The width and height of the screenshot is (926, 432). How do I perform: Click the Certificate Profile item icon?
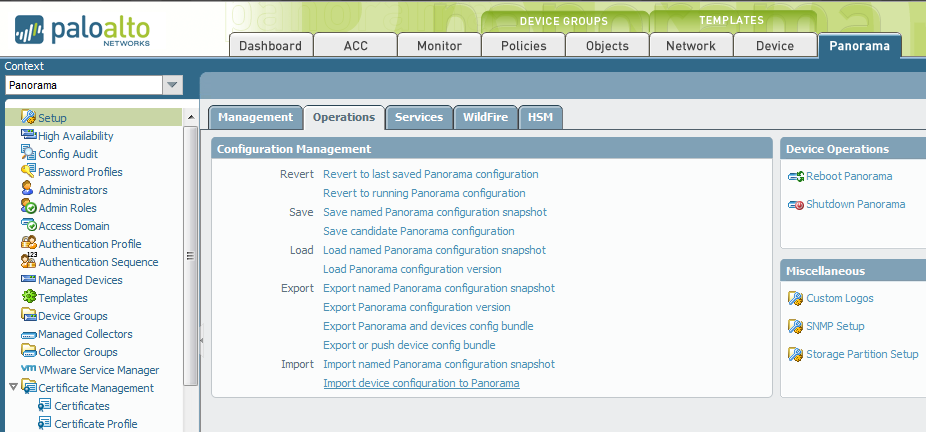[x=44, y=423]
